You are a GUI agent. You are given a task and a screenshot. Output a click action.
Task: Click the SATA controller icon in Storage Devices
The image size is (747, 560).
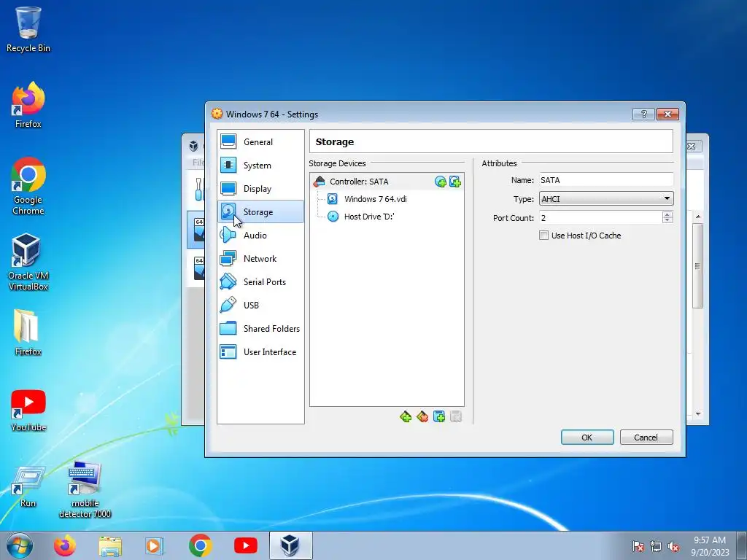[x=320, y=182]
